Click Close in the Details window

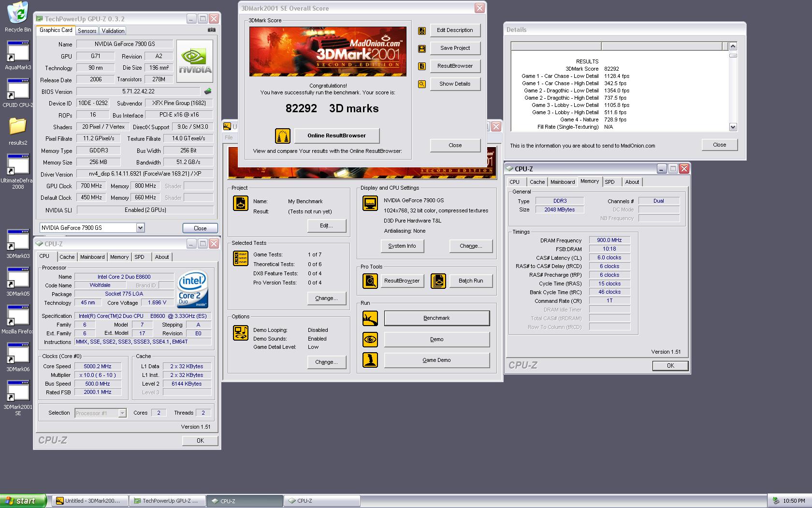pyautogui.click(x=719, y=145)
